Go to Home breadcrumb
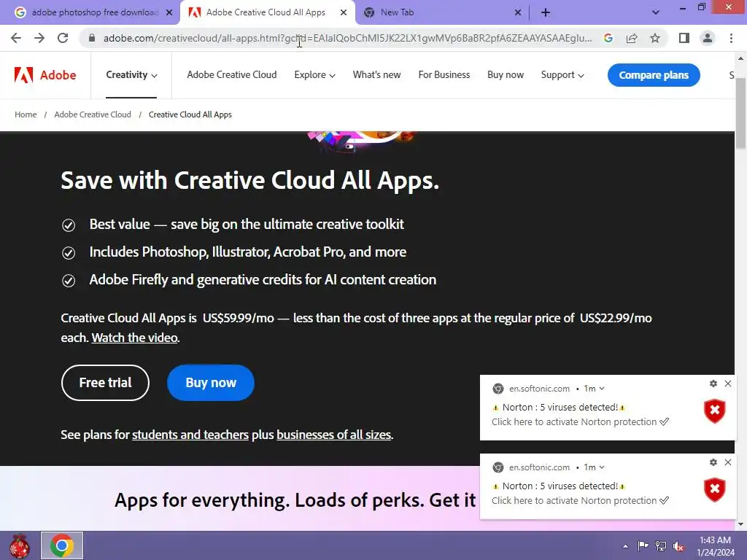 click(x=26, y=114)
